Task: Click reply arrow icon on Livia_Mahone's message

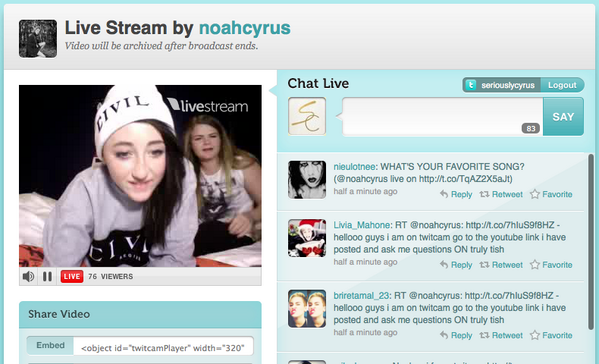Action: point(444,265)
